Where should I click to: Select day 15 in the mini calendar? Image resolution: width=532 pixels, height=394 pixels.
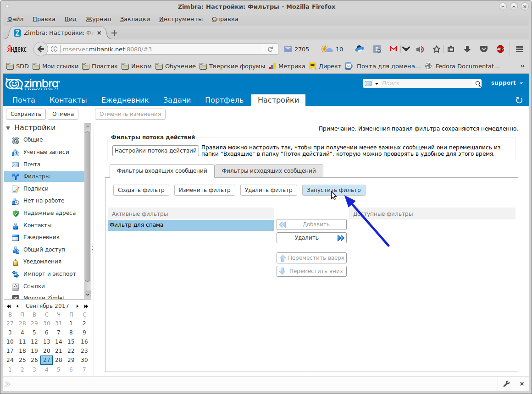tap(71, 342)
